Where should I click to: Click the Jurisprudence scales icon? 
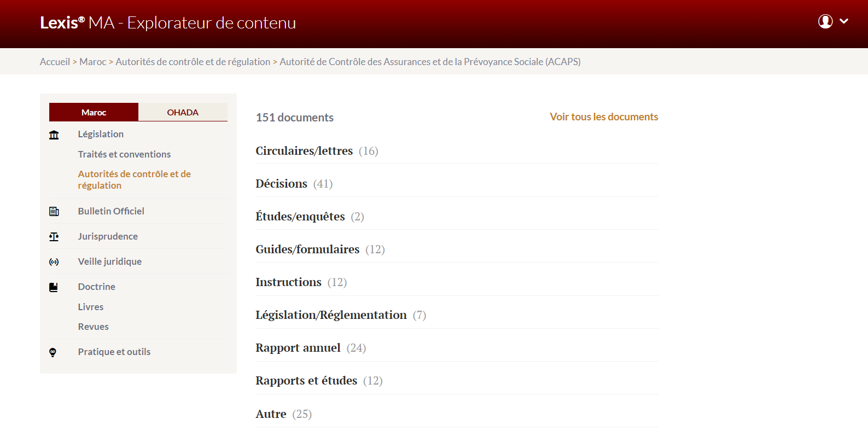[54, 236]
